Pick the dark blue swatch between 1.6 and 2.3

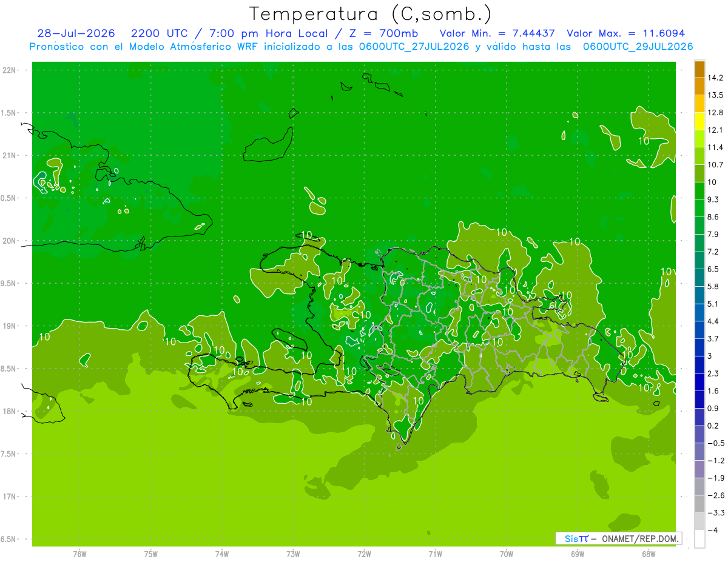point(699,382)
